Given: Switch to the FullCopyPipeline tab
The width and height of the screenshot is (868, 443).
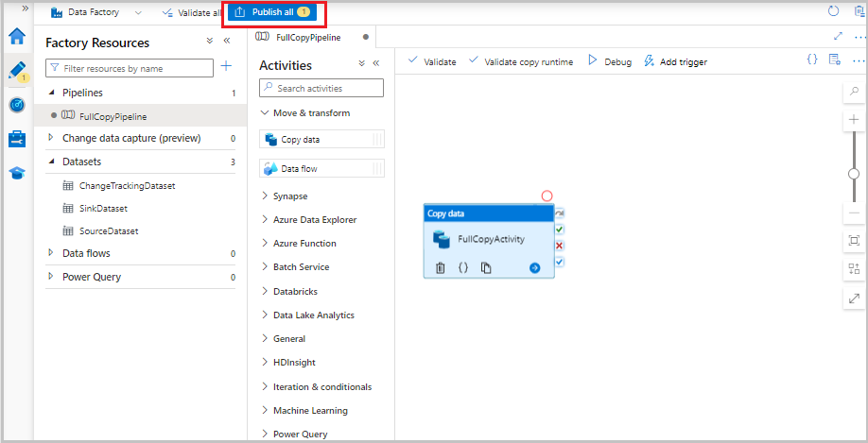Looking at the screenshot, I should pos(312,37).
